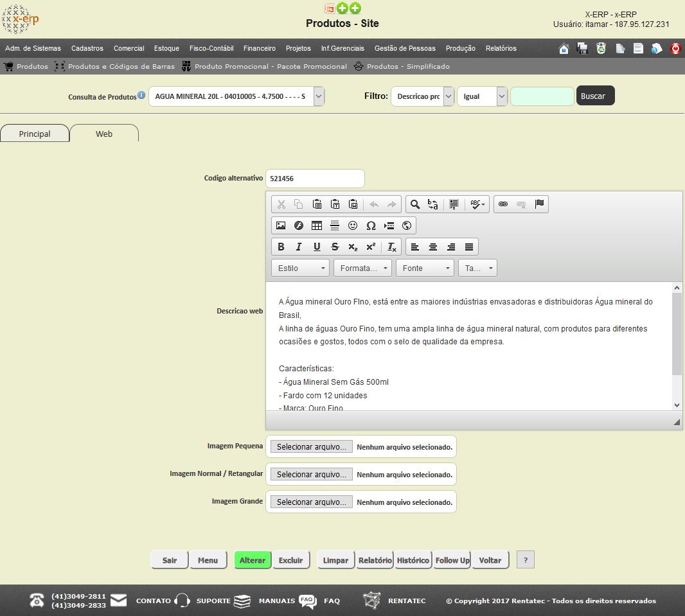Screen dimensions: 685x616
Task: Switch to the Web tab
Action: pyautogui.click(x=104, y=134)
